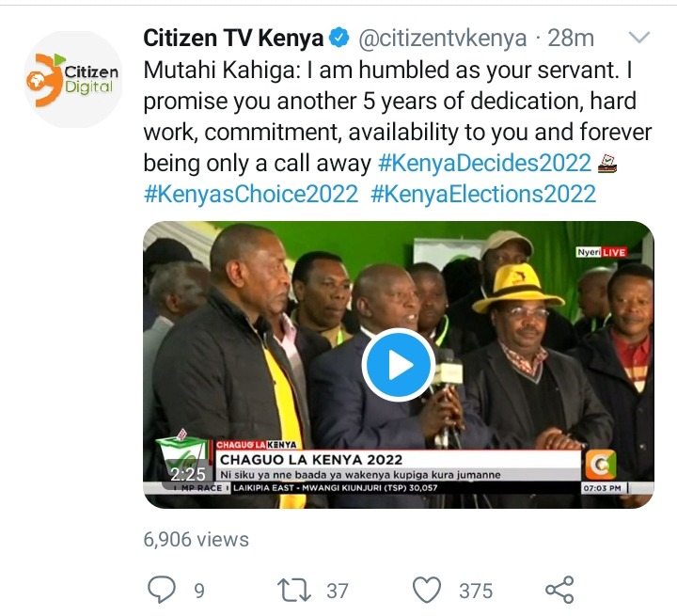The width and height of the screenshot is (677, 616).
Task: Click the 9 replies count
Action: [x=199, y=591]
